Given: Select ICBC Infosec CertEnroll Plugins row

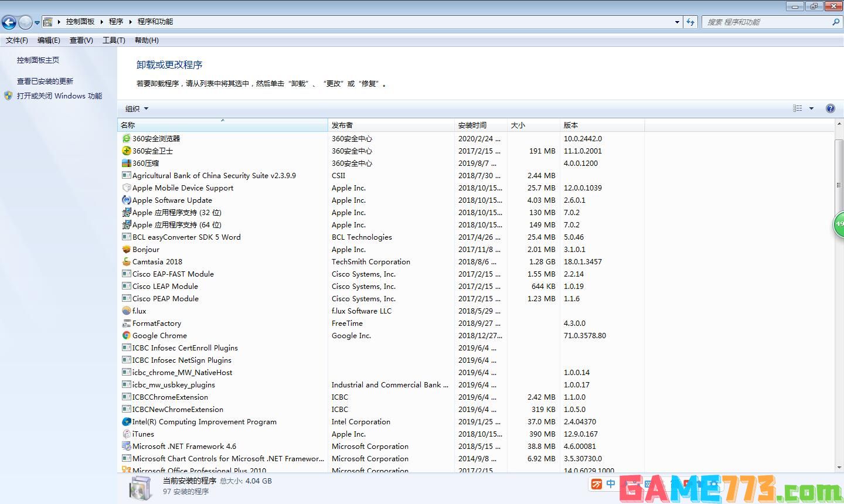Looking at the screenshot, I should (381, 348).
